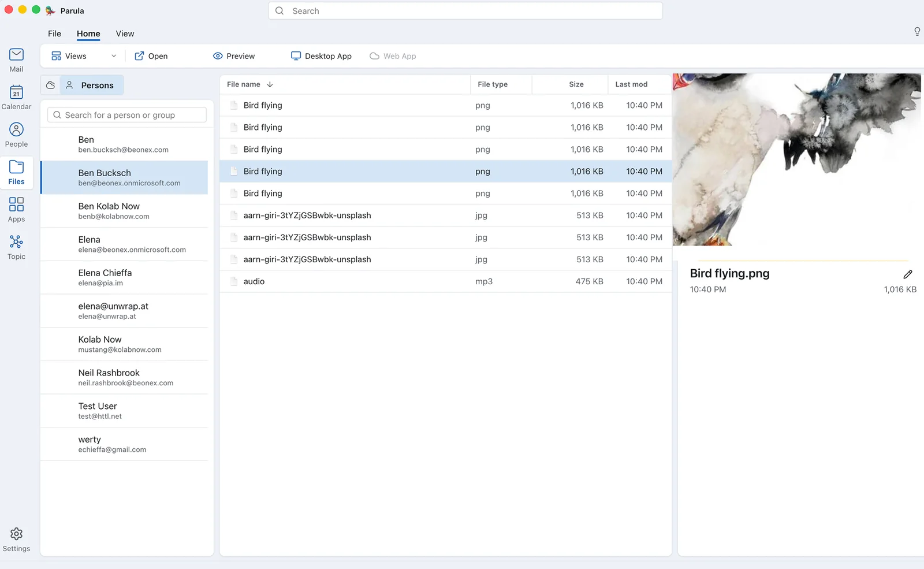
Task: Launch Desktop App from toolbar
Action: point(321,56)
